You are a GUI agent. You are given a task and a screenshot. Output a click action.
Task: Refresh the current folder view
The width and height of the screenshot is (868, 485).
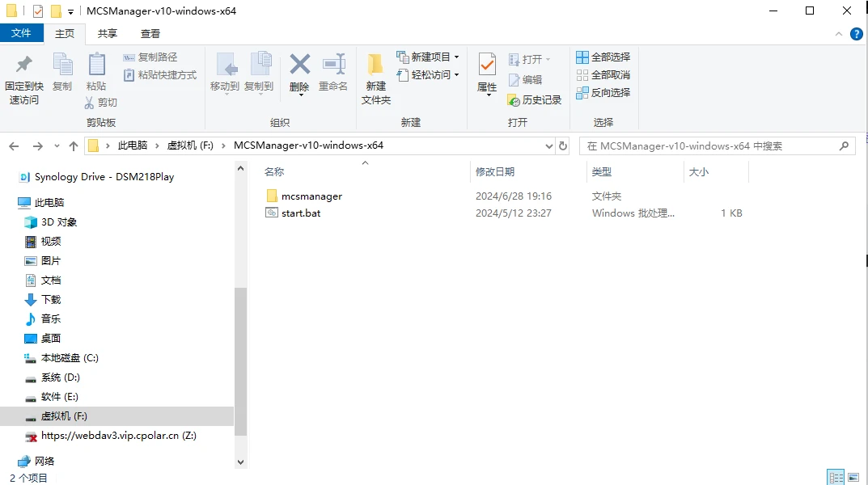563,146
